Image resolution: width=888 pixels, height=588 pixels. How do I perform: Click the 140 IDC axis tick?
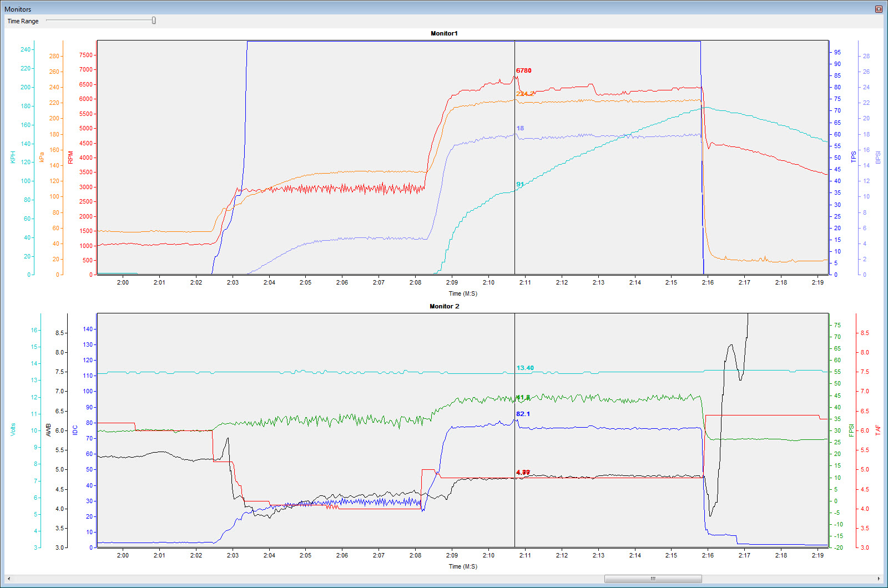(x=88, y=329)
